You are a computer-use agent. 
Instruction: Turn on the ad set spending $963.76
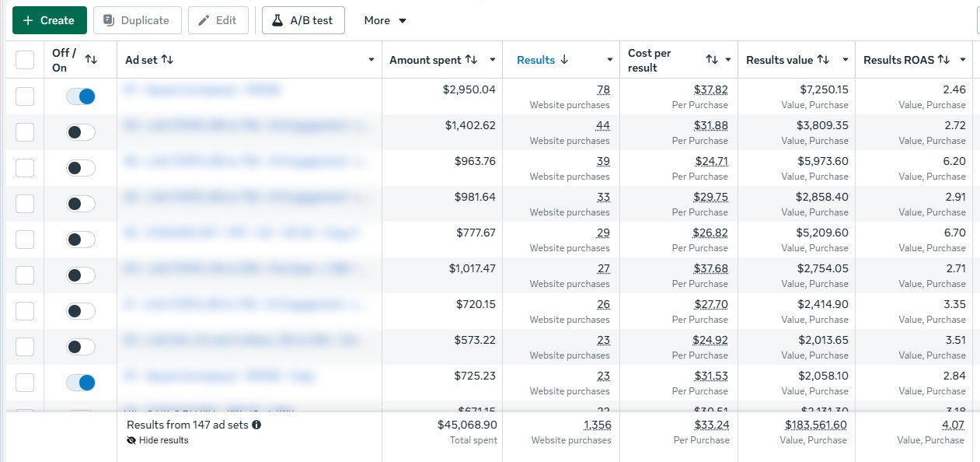point(81,168)
